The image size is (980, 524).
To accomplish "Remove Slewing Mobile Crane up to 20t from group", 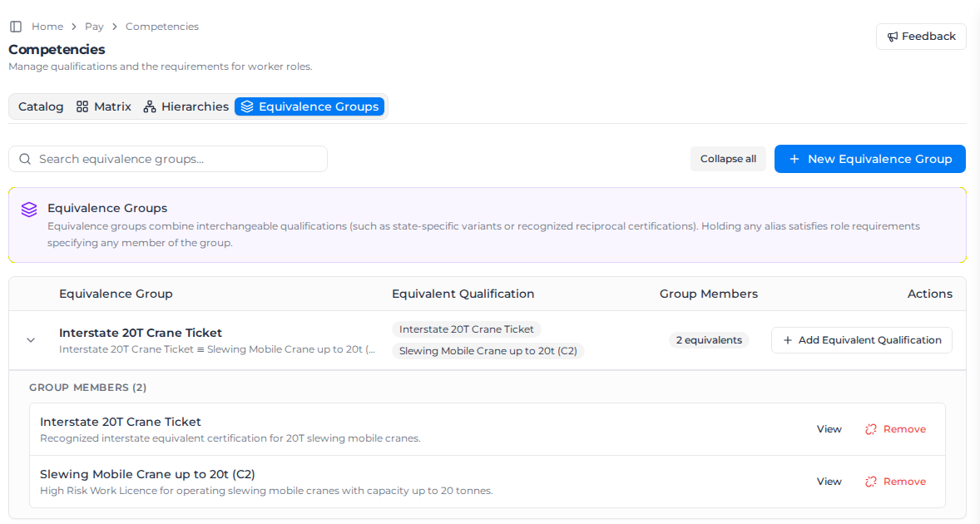I will 896,482.
